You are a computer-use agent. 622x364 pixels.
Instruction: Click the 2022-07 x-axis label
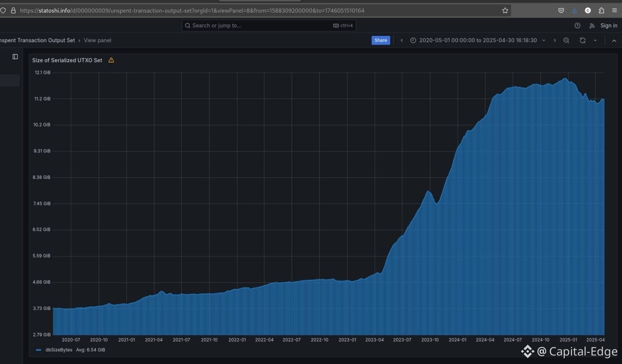pos(292,340)
